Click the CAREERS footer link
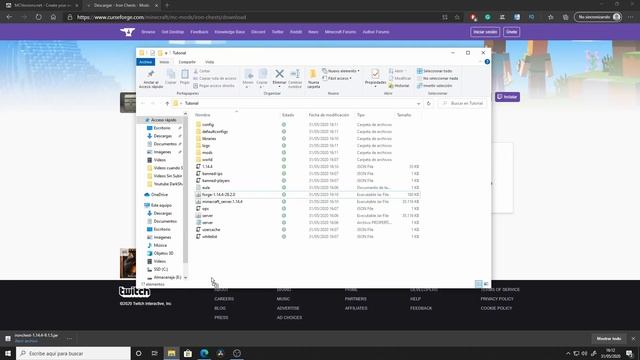Viewport: 640px width, 360px height. point(224,299)
